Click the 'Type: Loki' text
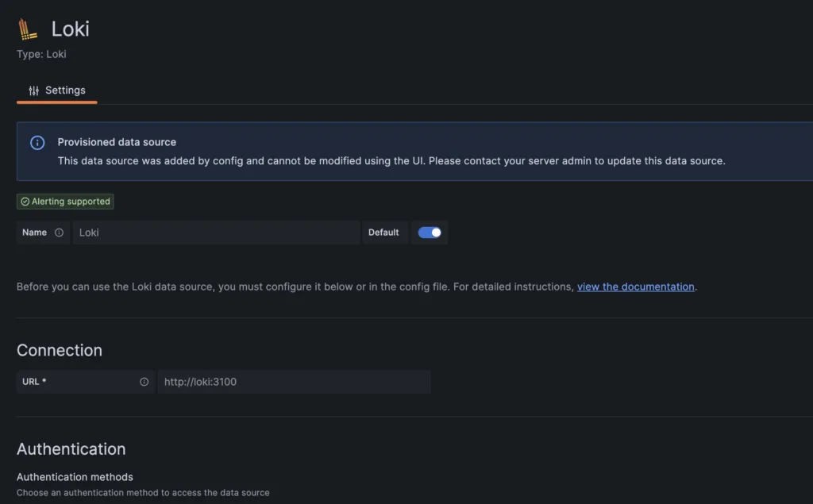813x504 pixels. pyautogui.click(x=41, y=54)
